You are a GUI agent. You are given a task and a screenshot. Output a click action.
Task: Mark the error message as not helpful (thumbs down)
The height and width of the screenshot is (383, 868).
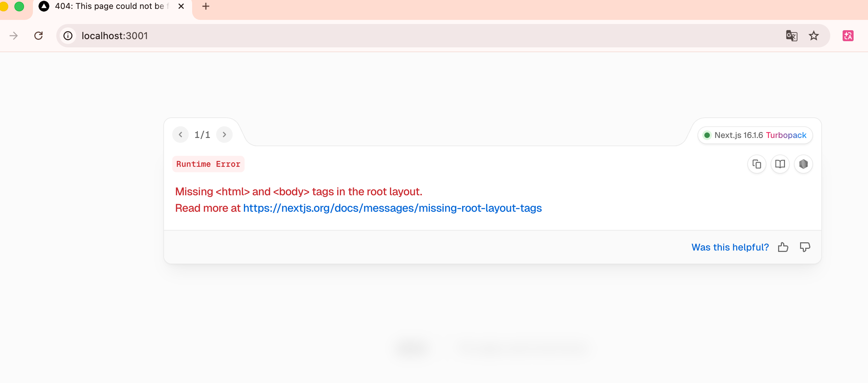(805, 247)
